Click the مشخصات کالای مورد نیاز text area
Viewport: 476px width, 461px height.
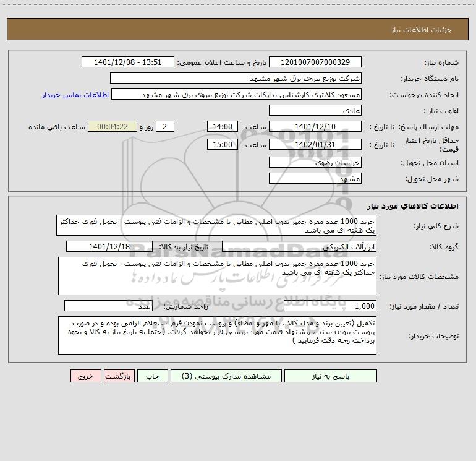coord(217,276)
